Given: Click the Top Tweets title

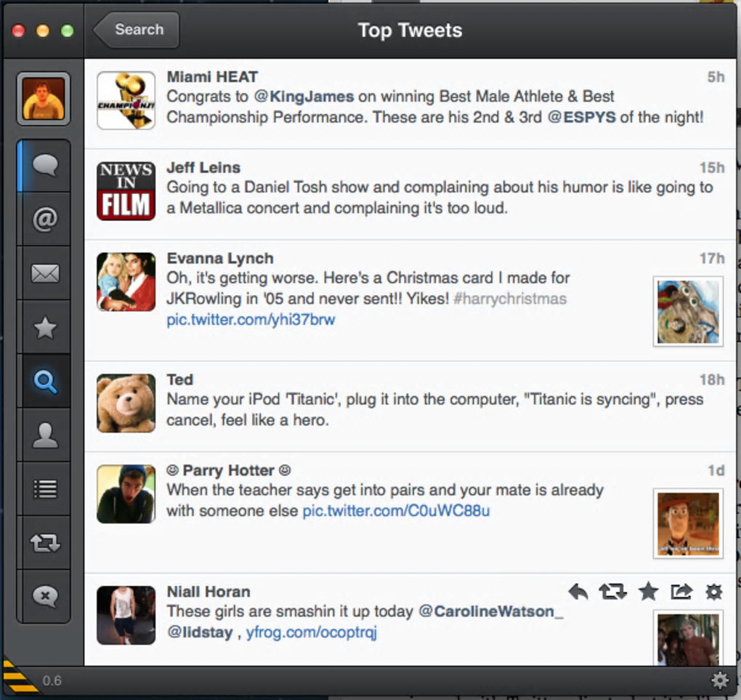Looking at the screenshot, I should (x=410, y=31).
